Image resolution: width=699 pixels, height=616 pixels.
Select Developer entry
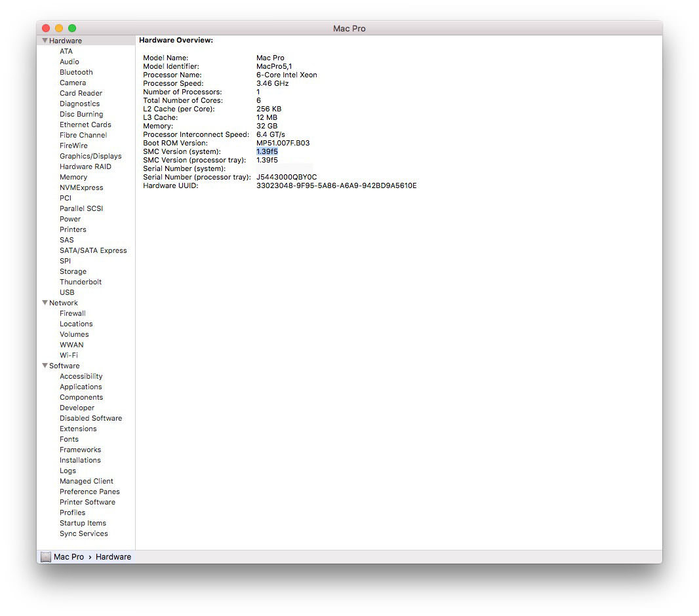77,408
